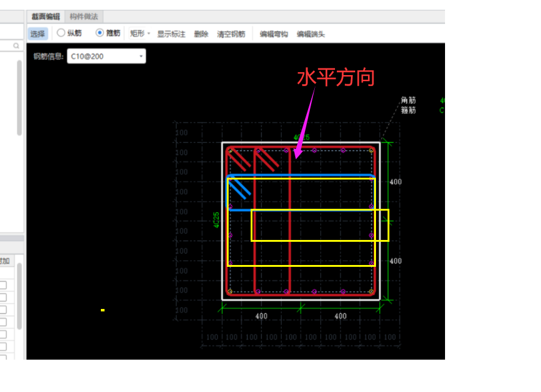Click the search magnifier icon in left panel

(x=17, y=46)
